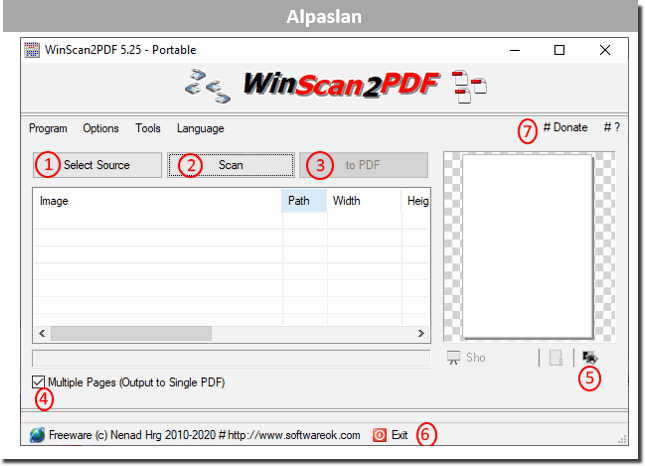Click the disabled to PDF button
Image resolution: width=645 pixels, height=466 pixels.
click(364, 165)
